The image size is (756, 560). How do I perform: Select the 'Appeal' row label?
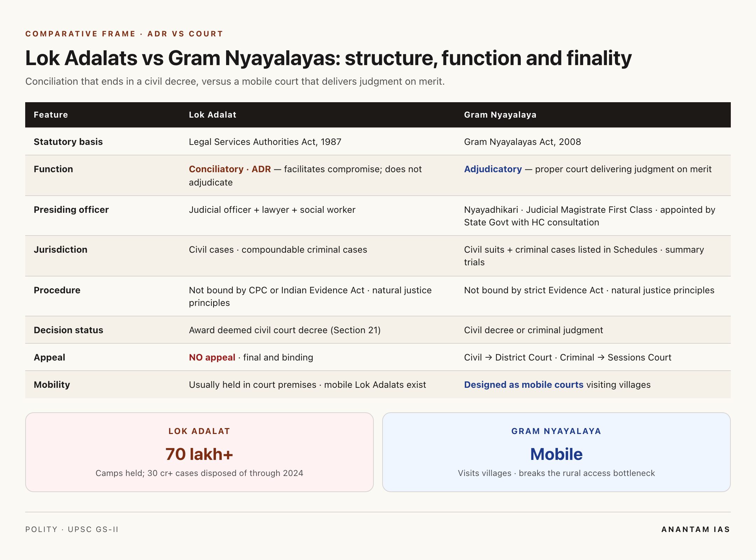tap(49, 357)
